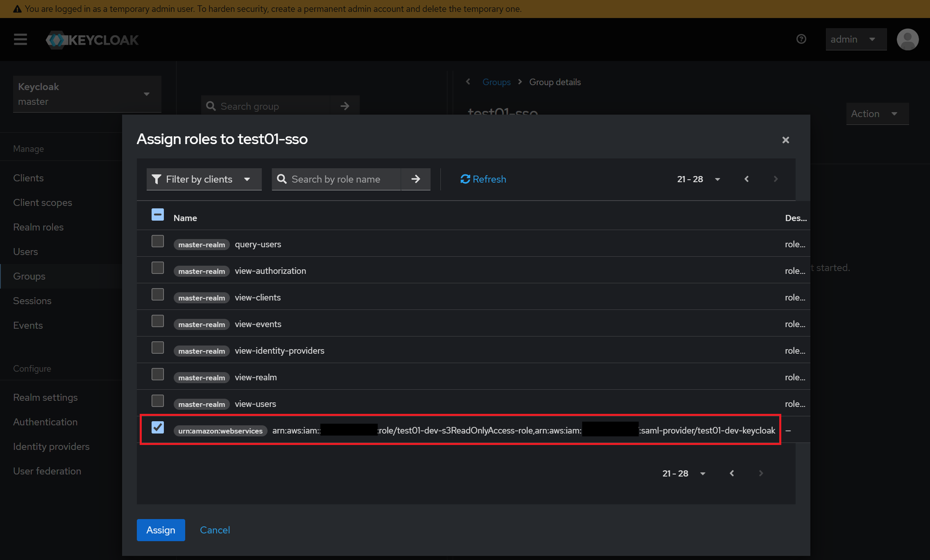
Task: Open the Filter by clients dropdown
Action: pos(204,179)
